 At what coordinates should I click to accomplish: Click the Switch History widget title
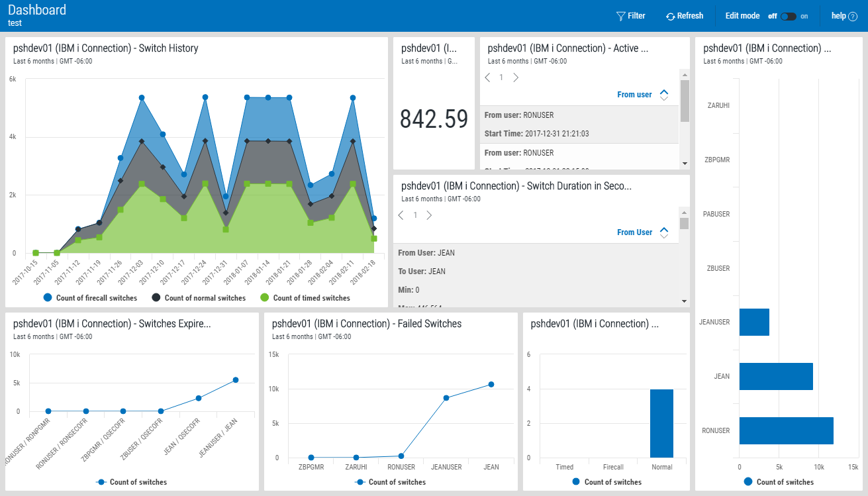click(105, 48)
